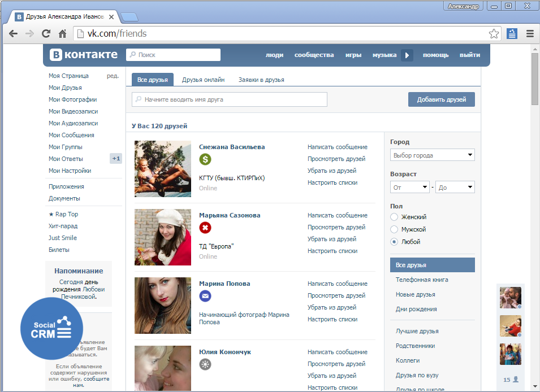Open the age От dropdown
The height and width of the screenshot is (392, 540).
tap(410, 187)
